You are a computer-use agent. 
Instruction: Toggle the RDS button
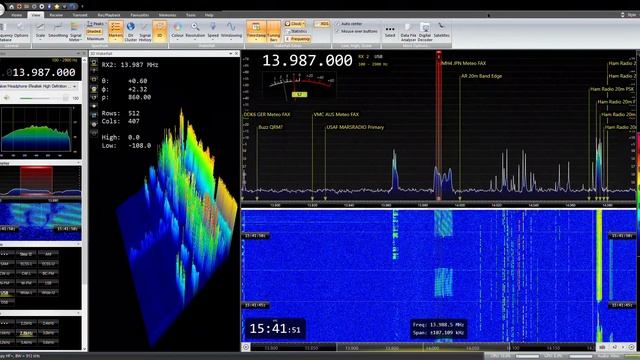322,24
